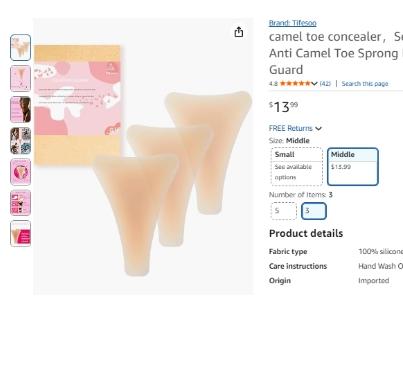Click the orange star rating icons
The image size is (403, 366).
295,83
